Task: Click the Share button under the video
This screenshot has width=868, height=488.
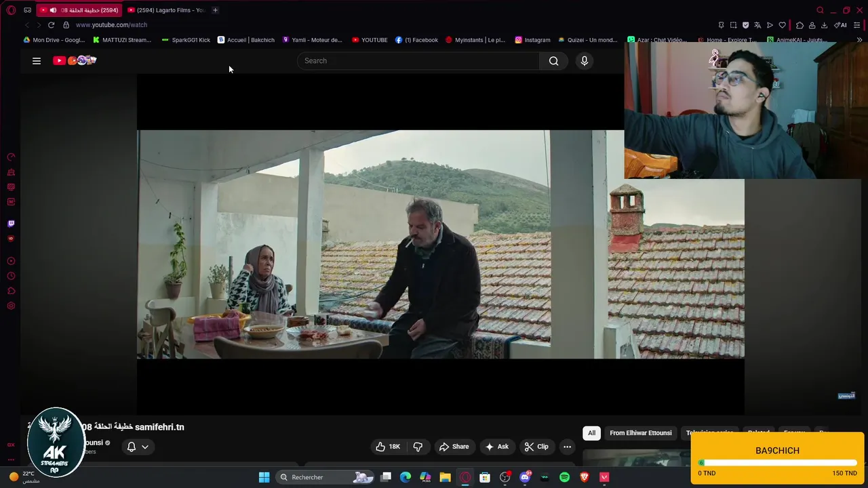Action: (x=454, y=447)
